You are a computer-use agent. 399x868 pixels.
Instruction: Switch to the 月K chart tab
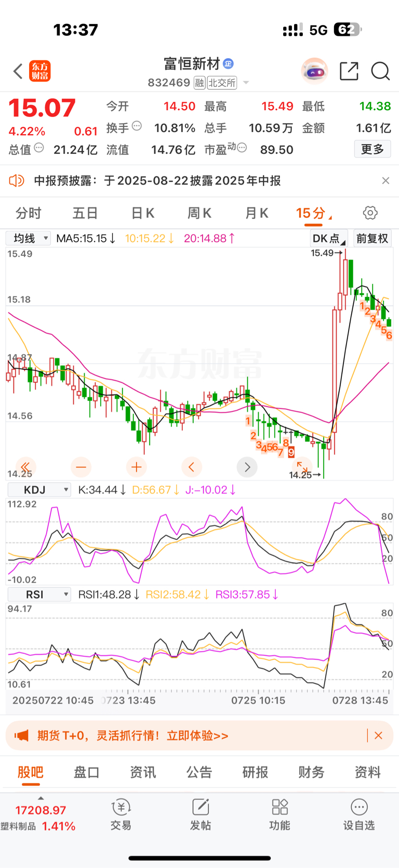pos(256,213)
